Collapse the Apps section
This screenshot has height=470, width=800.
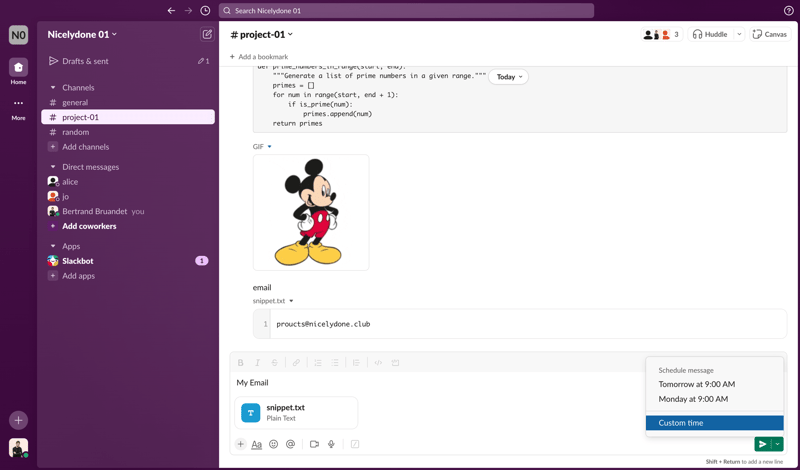[x=53, y=246]
